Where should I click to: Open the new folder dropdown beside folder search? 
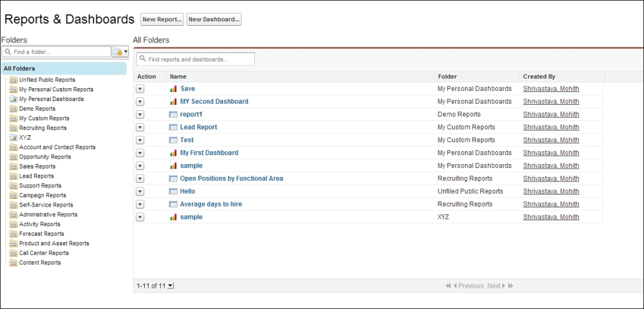[120, 51]
